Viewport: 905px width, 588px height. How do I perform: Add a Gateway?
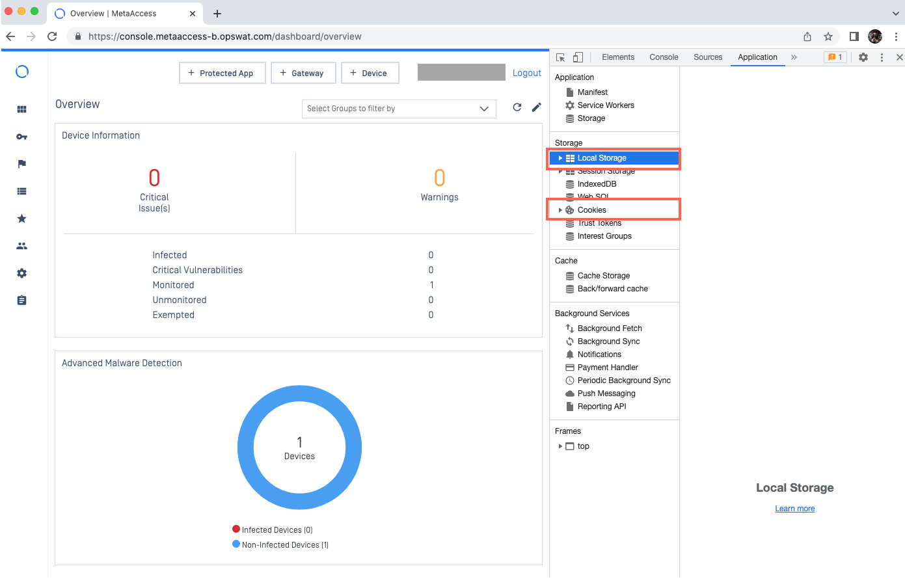pos(303,73)
